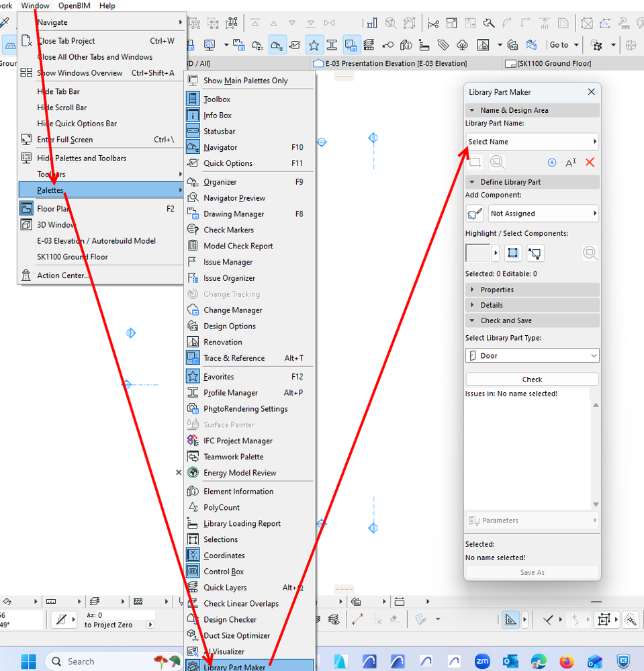644x671 pixels.
Task: Click the zoom to selected components icon
Action: [590, 253]
